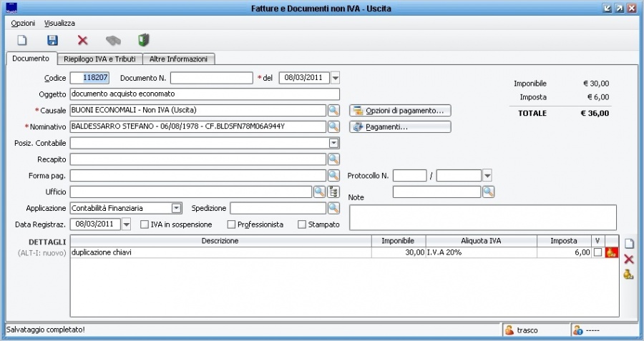This screenshot has height=341, width=644.
Task: Switch to Riepilogo IVA e Tributi tab
Action: coord(99,59)
